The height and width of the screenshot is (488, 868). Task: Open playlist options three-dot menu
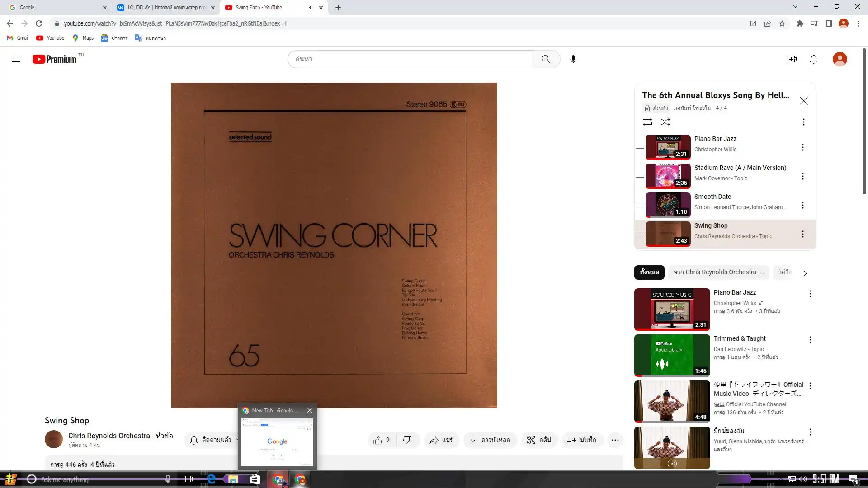point(803,122)
